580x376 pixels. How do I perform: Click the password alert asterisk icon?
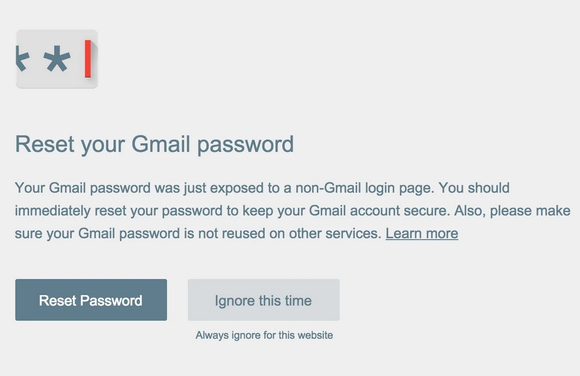pyautogui.click(x=57, y=59)
